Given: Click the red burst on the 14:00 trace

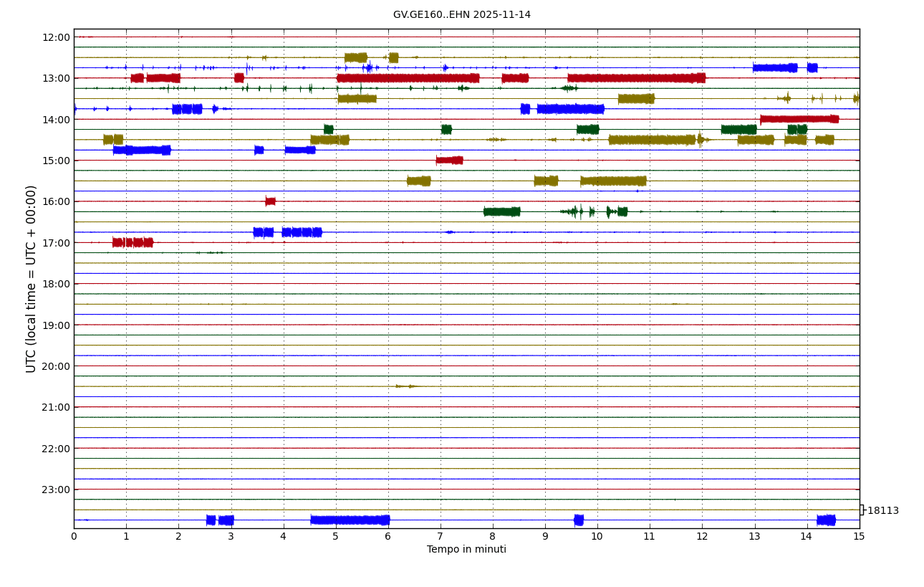Looking at the screenshot, I should point(799,119).
